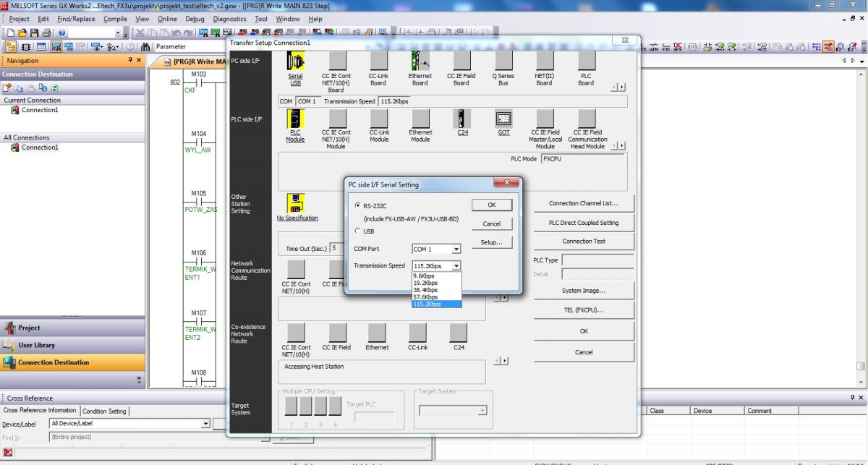Click the binoculars Find icon in toolbar

(x=145, y=47)
